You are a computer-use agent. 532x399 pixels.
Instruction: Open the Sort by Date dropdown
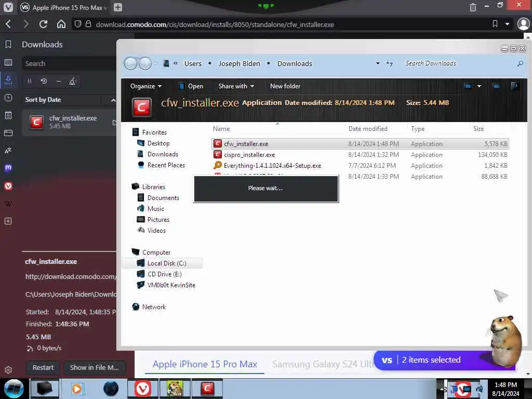[x=62, y=100]
